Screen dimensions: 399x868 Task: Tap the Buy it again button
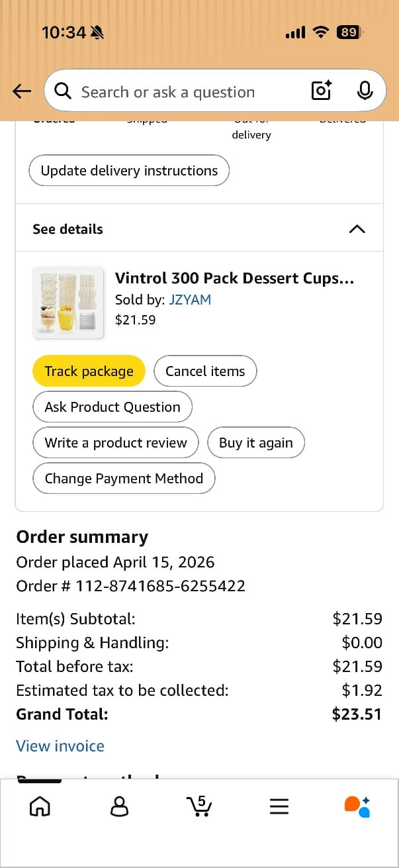point(256,443)
